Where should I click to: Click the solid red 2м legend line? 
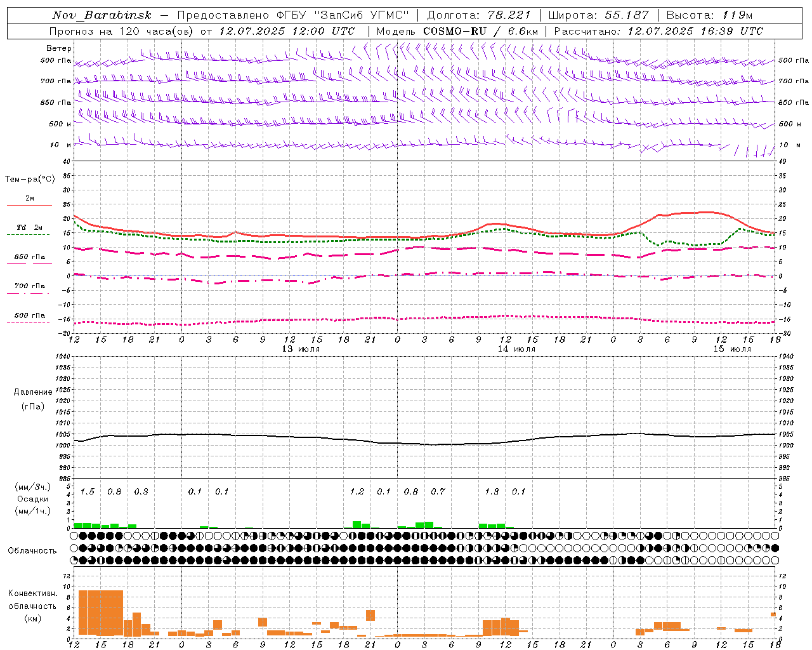29,205
